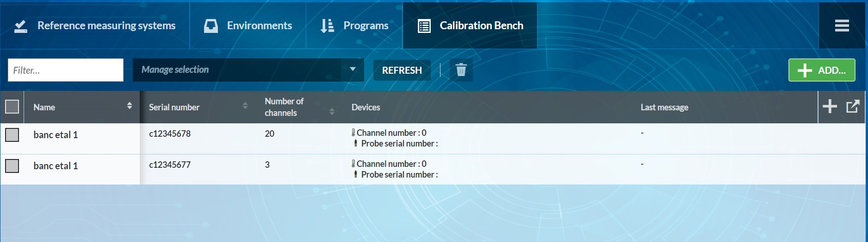Image resolution: width=868 pixels, height=242 pixels.
Task: Click into the Filter input field
Action: (x=66, y=70)
